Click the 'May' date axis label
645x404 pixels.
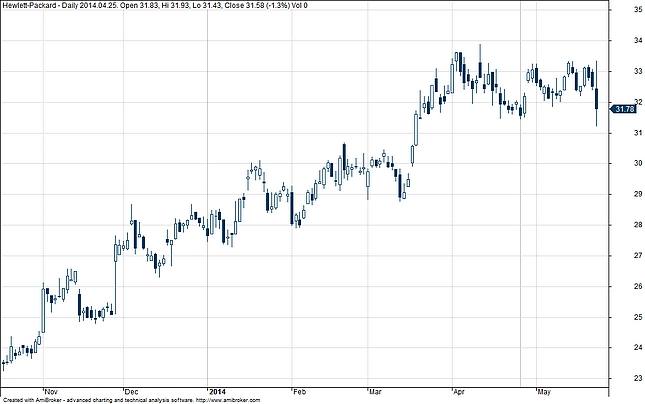tap(544, 392)
